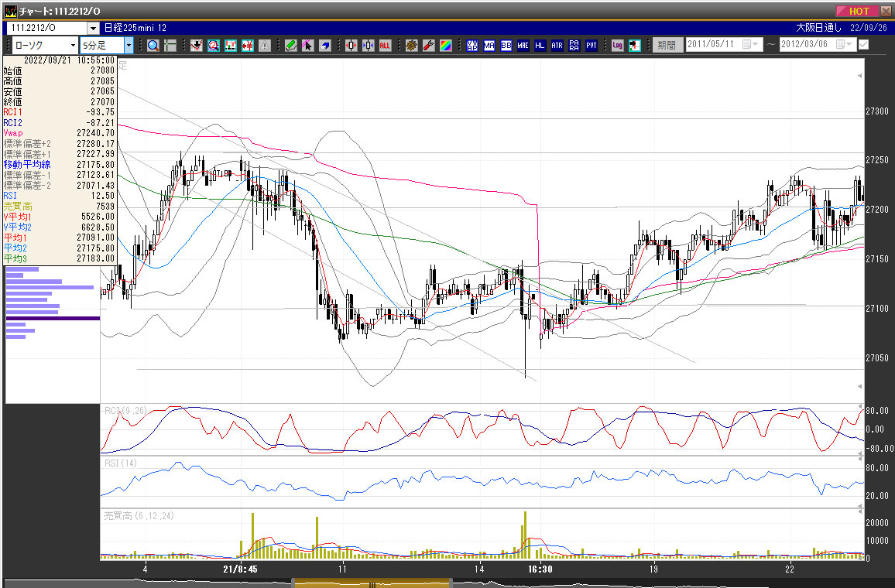Select the green pencil drawing tool
The height and width of the screenshot is (588, 895).
[x=290, y=46]
